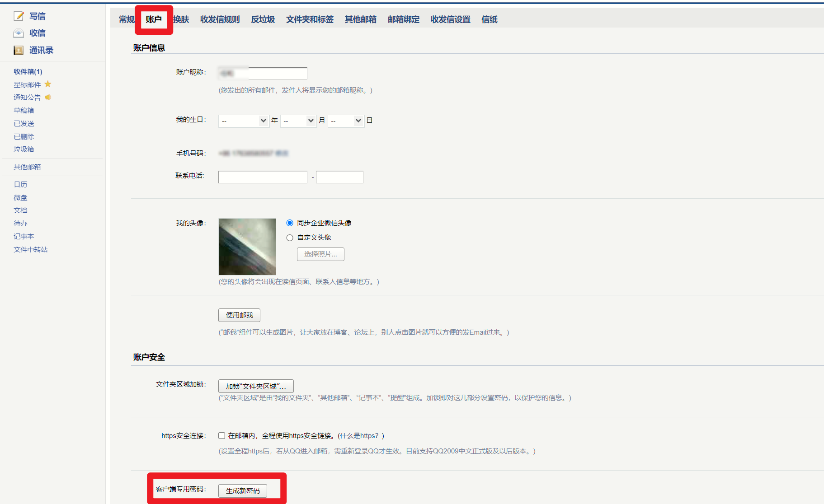Enable the https安全连接 checkbox

(221, 436)
